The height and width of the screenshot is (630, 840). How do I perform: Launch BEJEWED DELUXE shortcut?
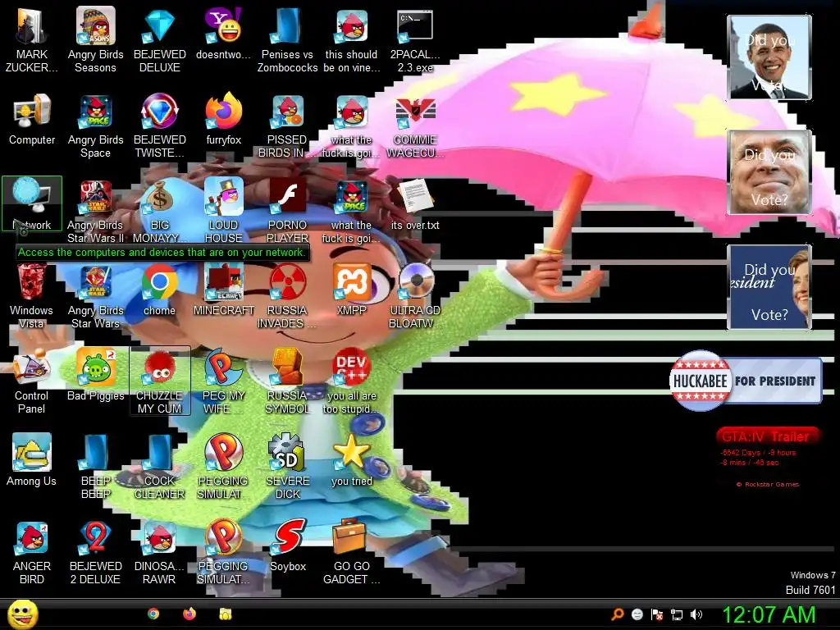[x=160, y=40]
